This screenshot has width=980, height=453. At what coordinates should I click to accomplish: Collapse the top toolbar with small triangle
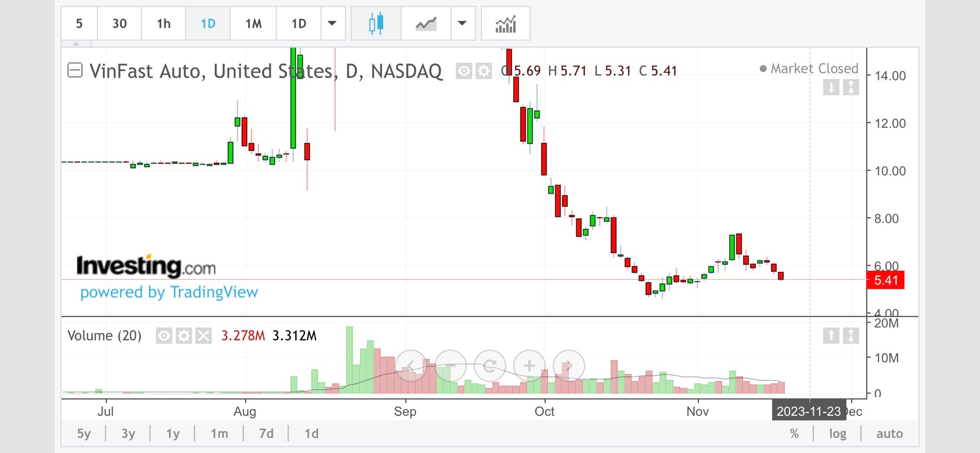click(76, 44)
